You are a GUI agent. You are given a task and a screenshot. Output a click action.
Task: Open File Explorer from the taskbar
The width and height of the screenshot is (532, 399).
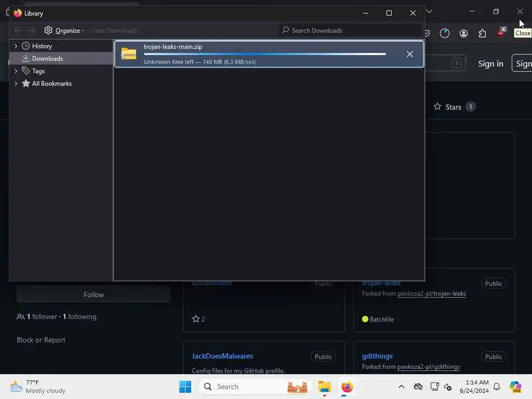click(x=324, y=387)
